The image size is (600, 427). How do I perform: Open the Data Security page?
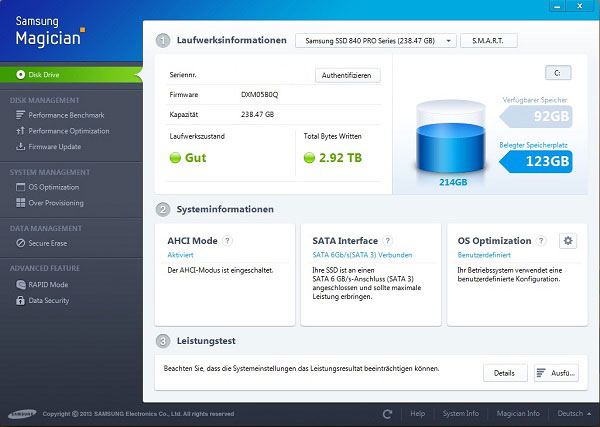49,300
